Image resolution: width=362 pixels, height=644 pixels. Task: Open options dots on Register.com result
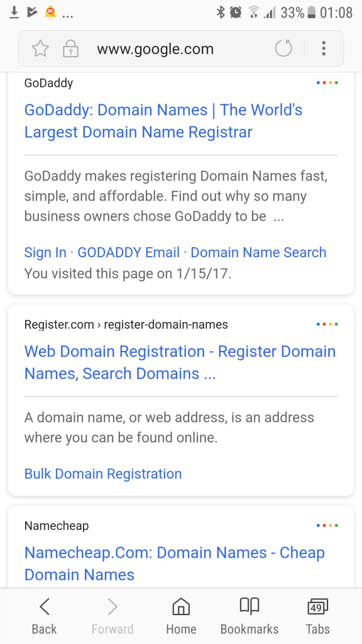click(327, 325)
